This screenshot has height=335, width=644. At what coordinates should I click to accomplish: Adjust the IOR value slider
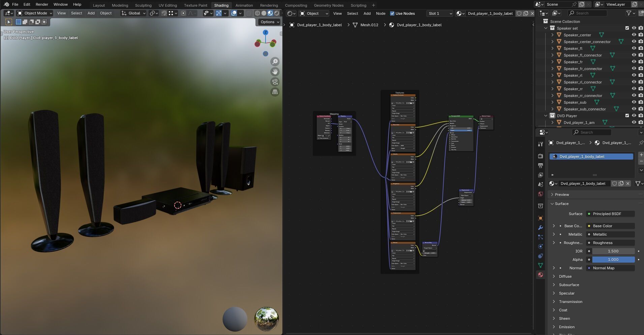(613, 251)
